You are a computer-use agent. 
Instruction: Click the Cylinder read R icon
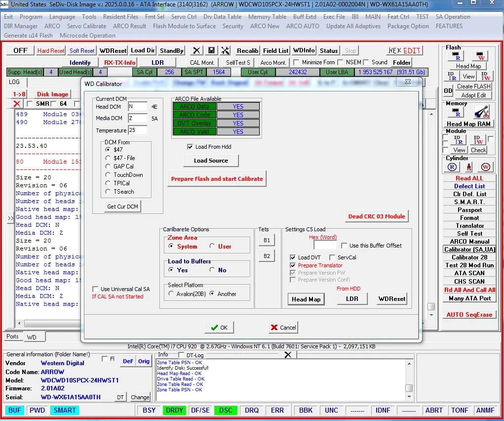coord(452,167)
